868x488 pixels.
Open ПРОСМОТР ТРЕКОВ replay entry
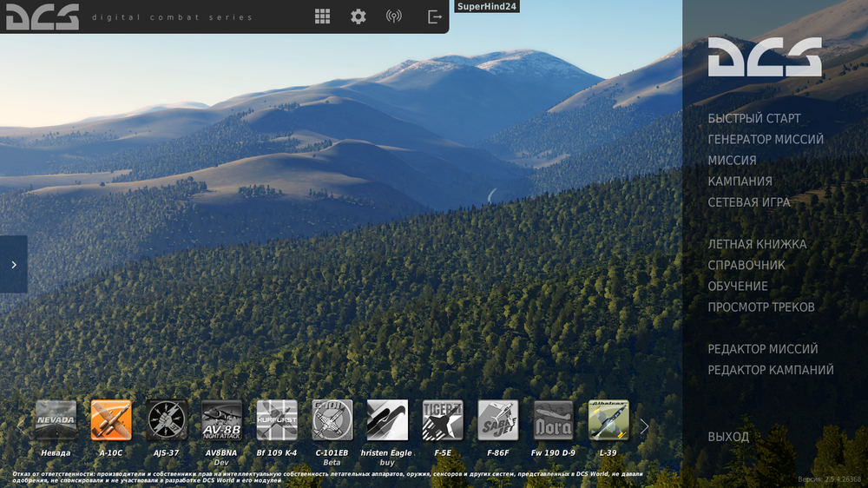[761, 307]
